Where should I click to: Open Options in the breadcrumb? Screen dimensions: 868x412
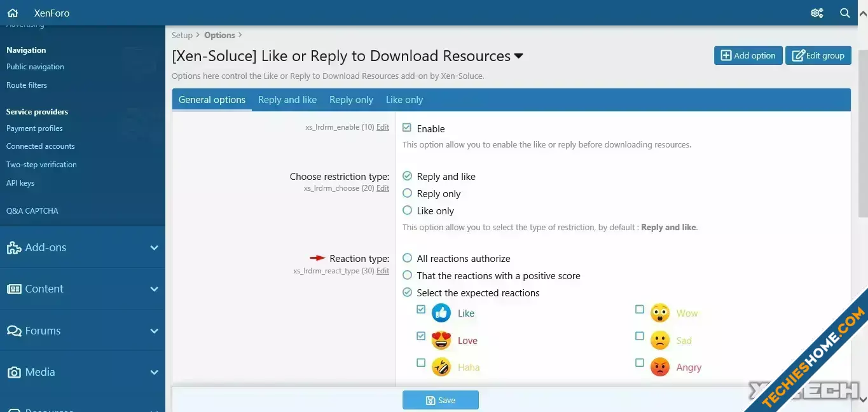[x=219, y=35]
